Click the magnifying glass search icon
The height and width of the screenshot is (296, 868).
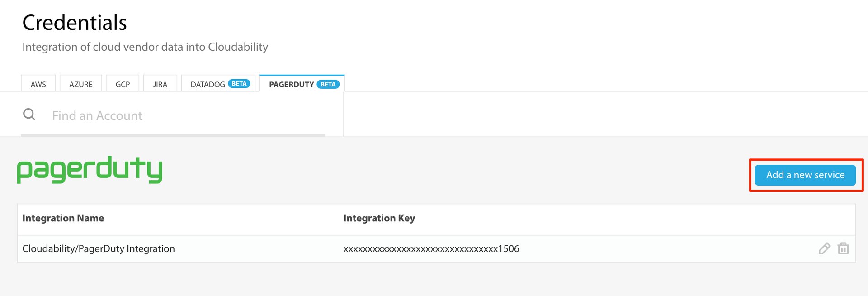point(29,115)
